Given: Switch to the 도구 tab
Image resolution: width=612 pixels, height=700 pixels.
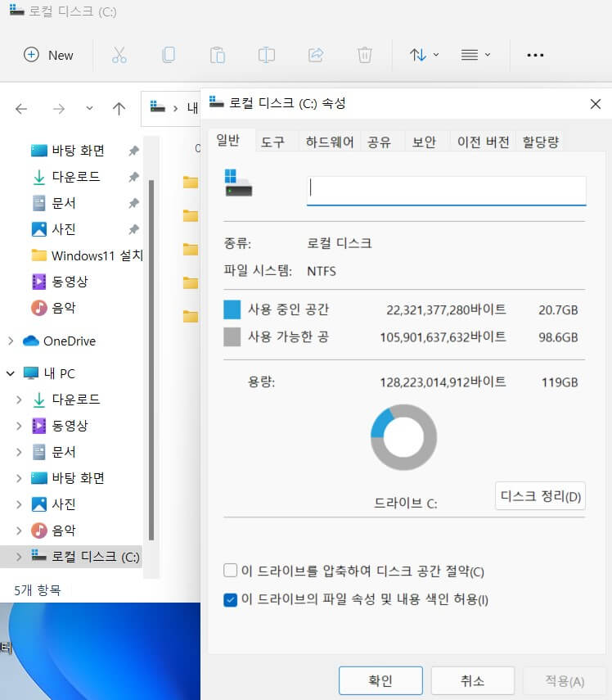Looking at the screenshot, I should pyautogui.click(x=272, y=142).
